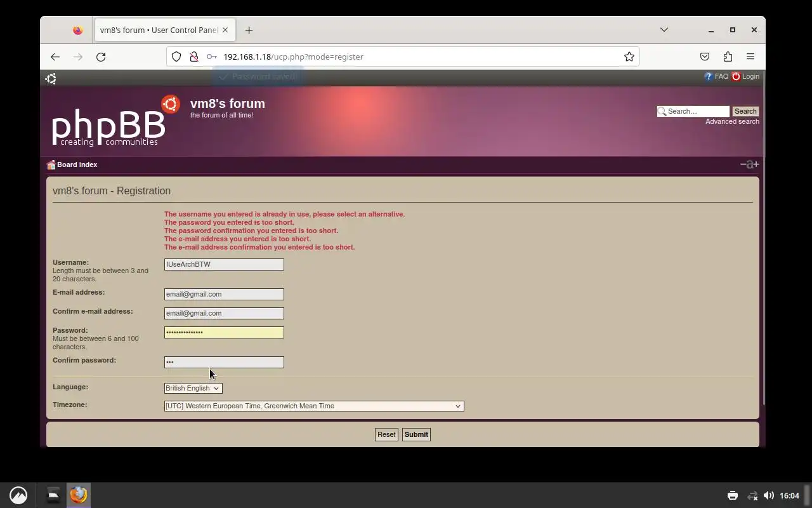Click the Firefox taskbar icon
This screenshot has width=812, height=508.
pos(79,495)
